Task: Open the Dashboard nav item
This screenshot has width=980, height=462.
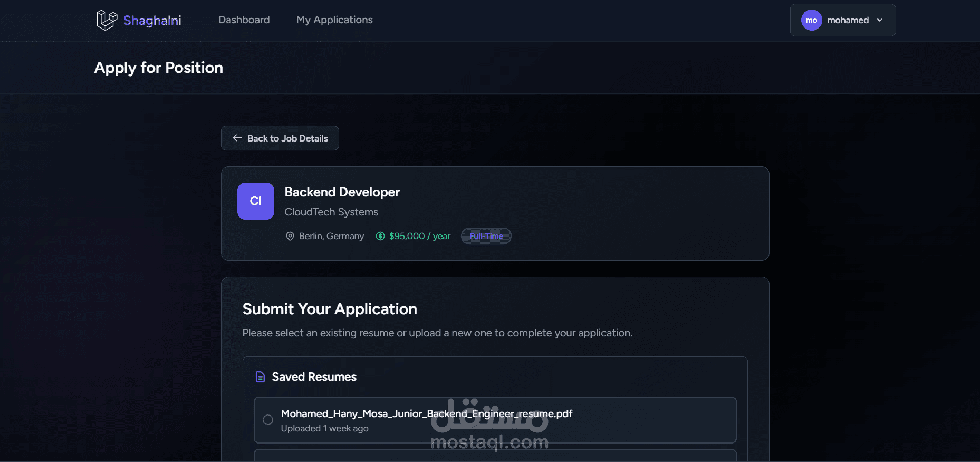Action: [244, 20]
